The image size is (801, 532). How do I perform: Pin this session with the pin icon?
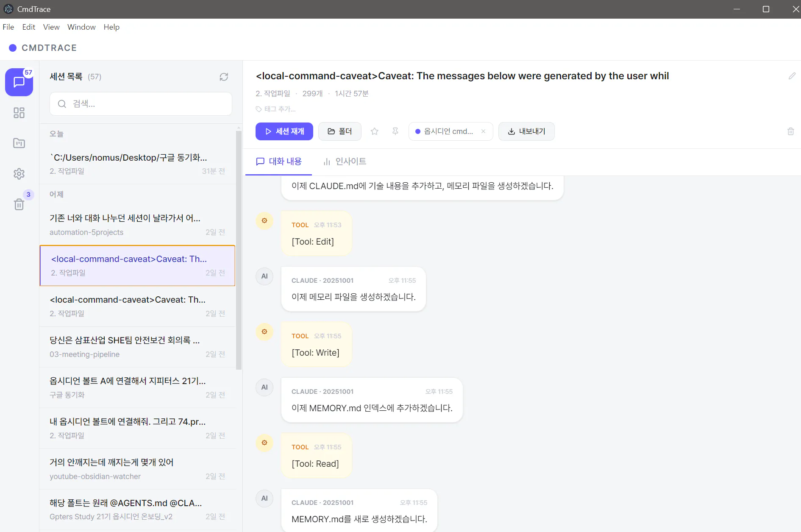coord(395,131)
